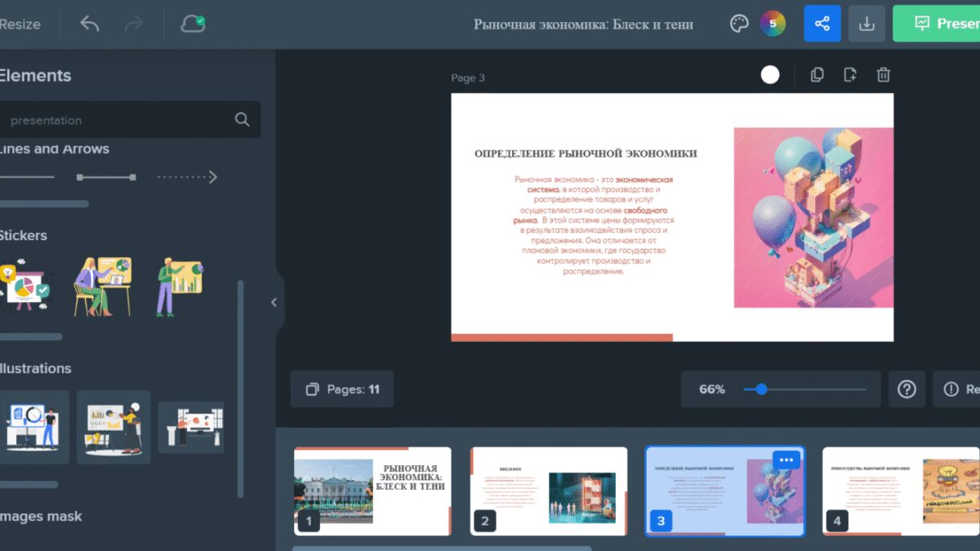980x551 pixels.
Task: Open the help question mark icon
Action: [x=906, y=389]
